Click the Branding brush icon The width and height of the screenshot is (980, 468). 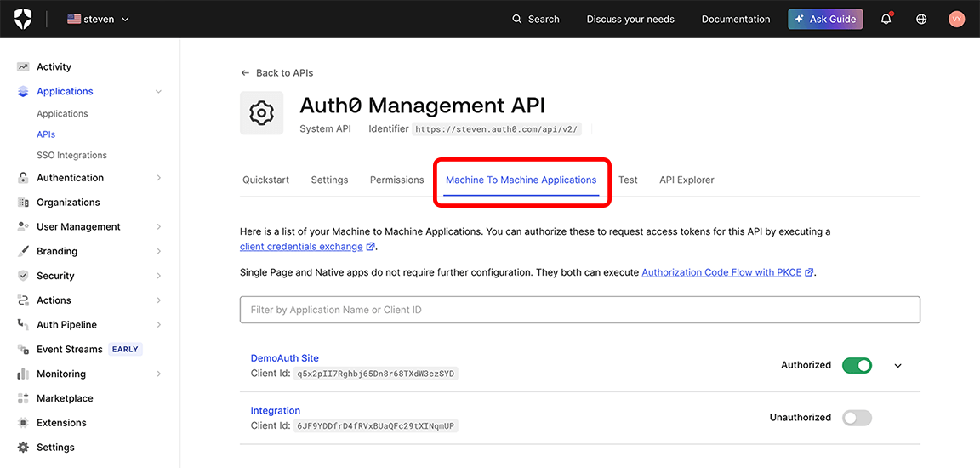click(x=23, y=251)
